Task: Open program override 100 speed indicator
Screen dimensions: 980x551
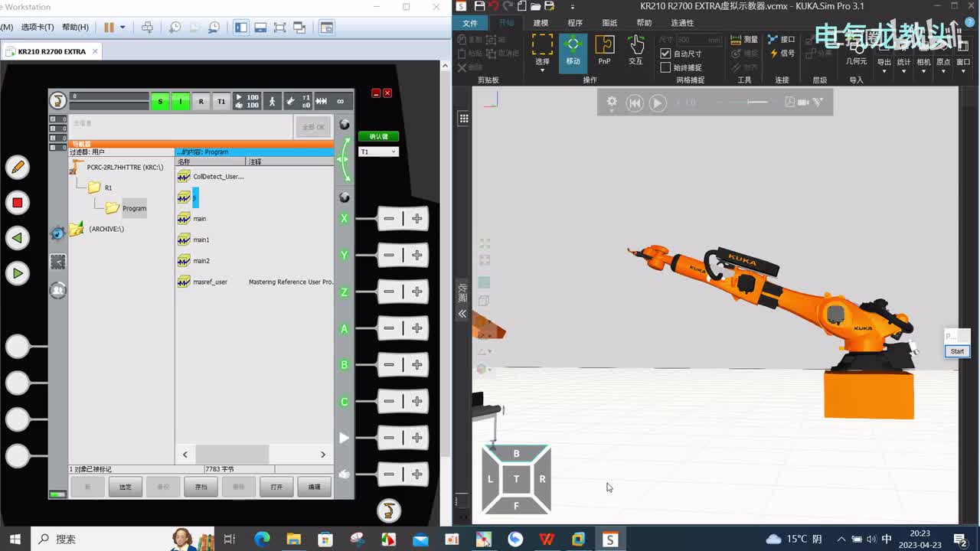Action: coord(247,101)
